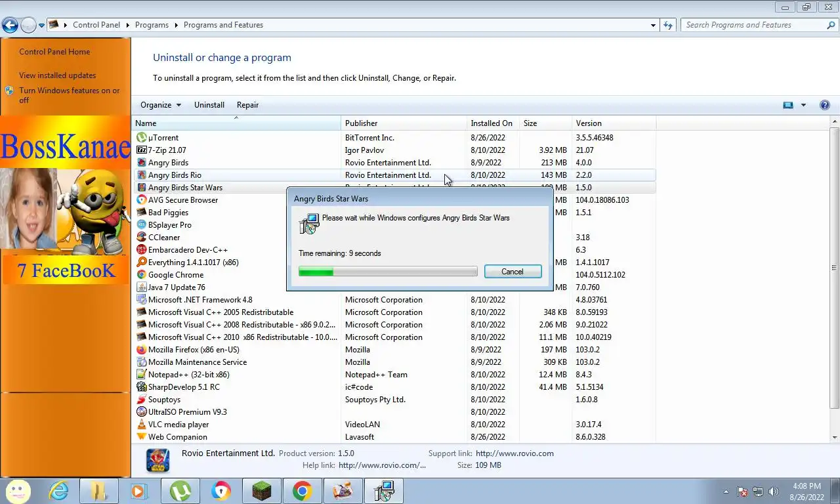
Task: Click the Mozilla Firefox list icon
Action: [x=142, y=350]
